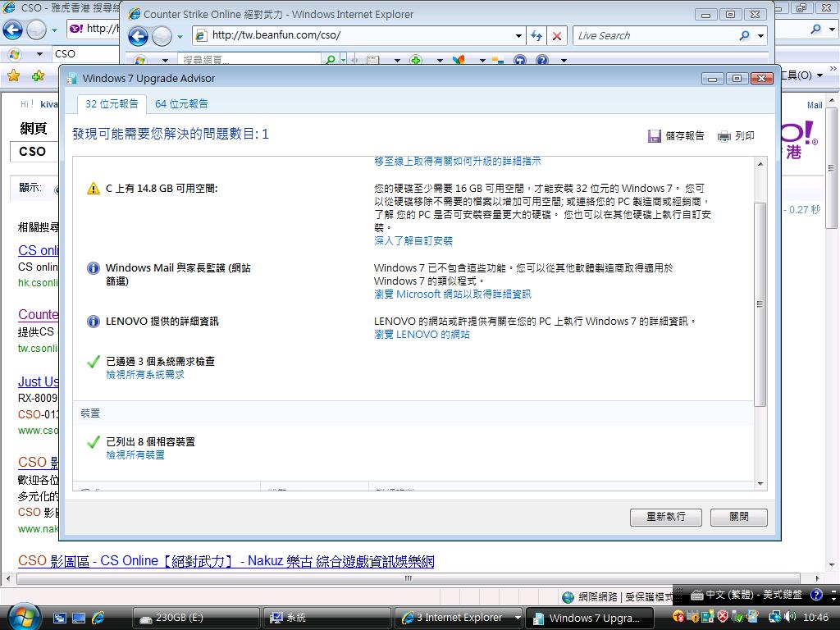The height and width of the screenshot is (630, 840).
Task: Click the green checkmark beside compatible devices
Action: pyautogui.click(x=94, y=442)
